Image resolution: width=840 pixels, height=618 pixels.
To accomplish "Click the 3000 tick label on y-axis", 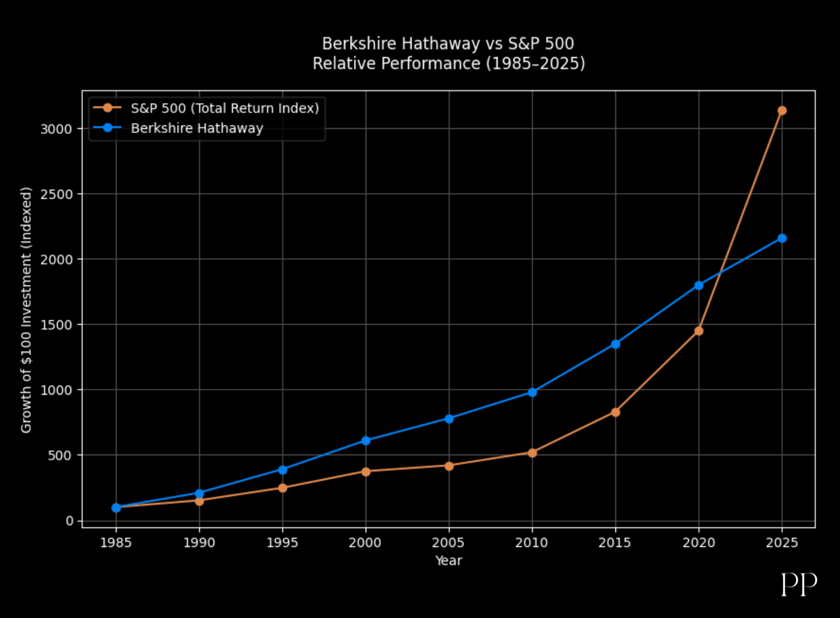I will click(57, 129).
